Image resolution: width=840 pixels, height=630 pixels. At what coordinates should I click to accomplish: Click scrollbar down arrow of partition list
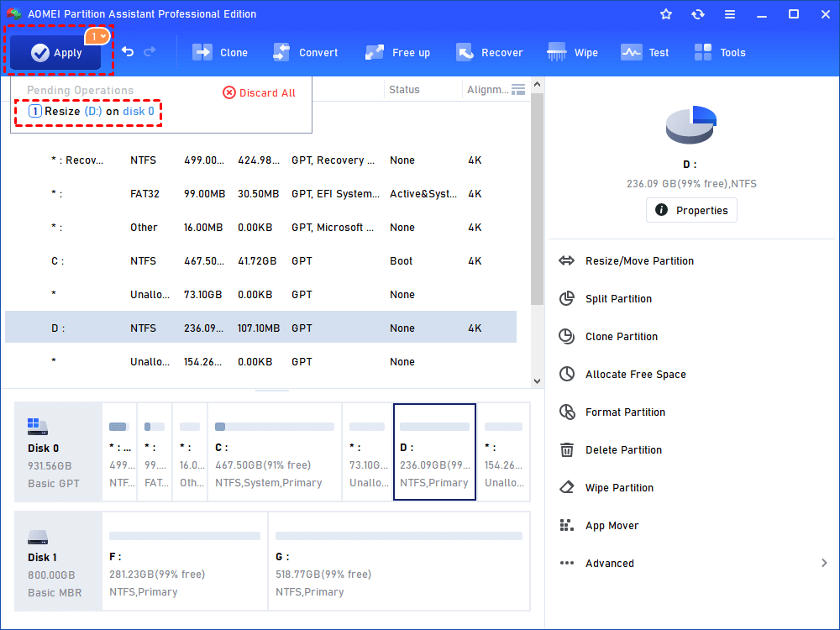(x=538, y=381)
